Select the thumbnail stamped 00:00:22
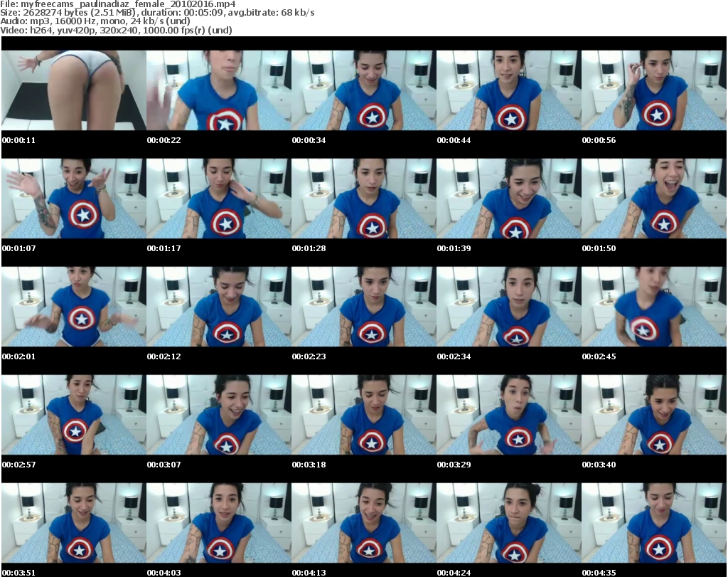The height and width of the screenshot is (577, 728). pos(219,90)
